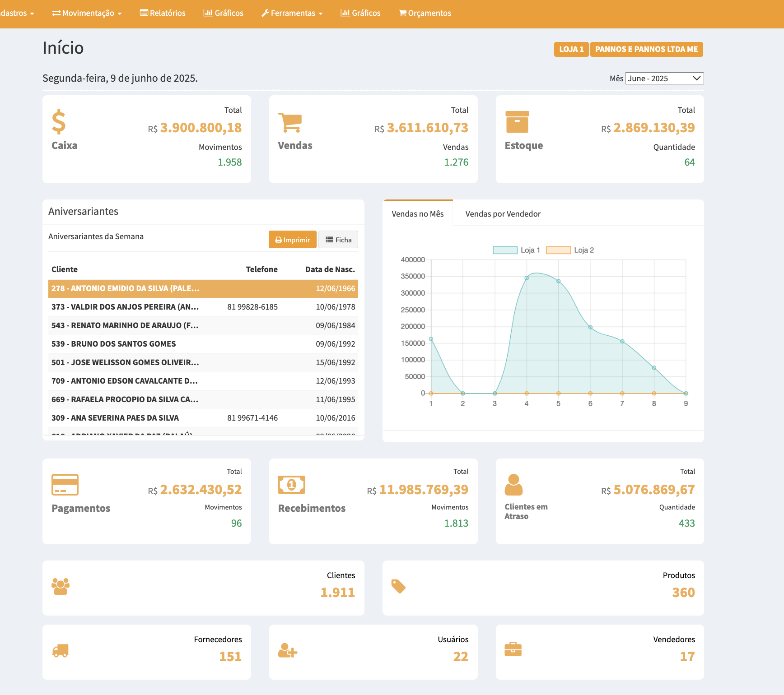Click the Caixa dollar sign icon
Viewport: 784px width, 695px height.
coord(59,122)
